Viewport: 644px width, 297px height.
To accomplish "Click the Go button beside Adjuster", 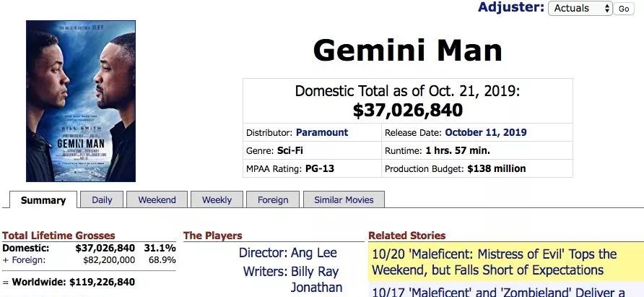I will click(x=624, y=9).
